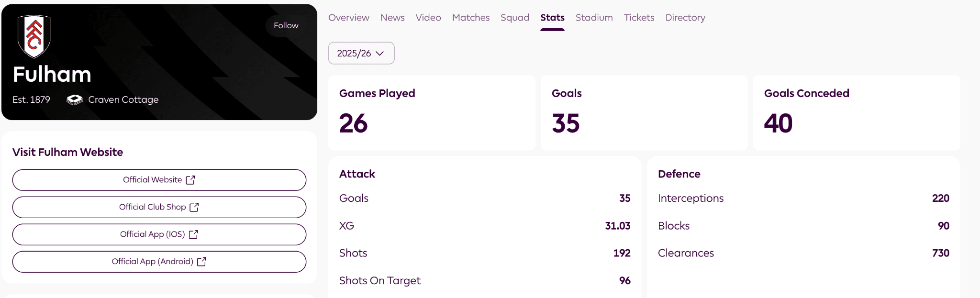Switch to the Overview tab

coord(348,17)
